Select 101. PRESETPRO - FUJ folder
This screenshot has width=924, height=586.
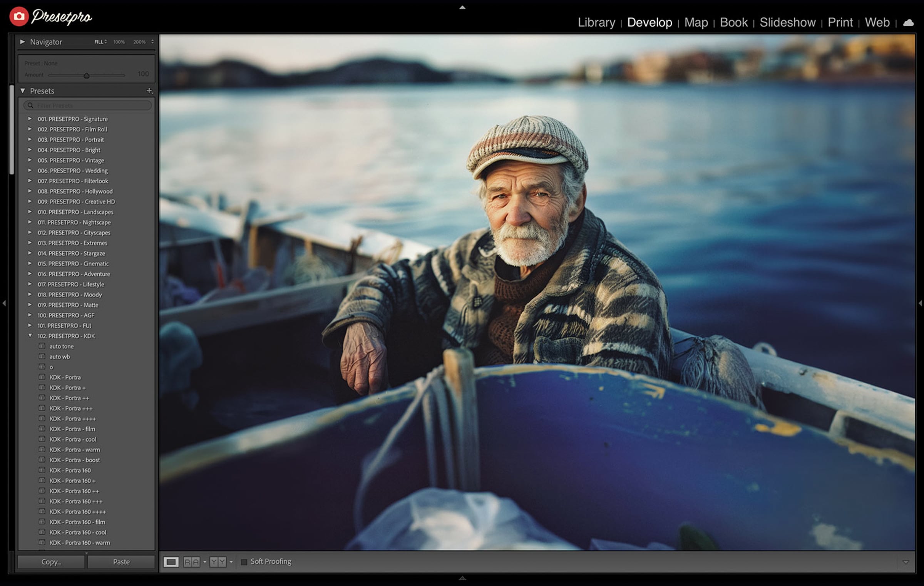pyautogui.click(x=64, y=325)
